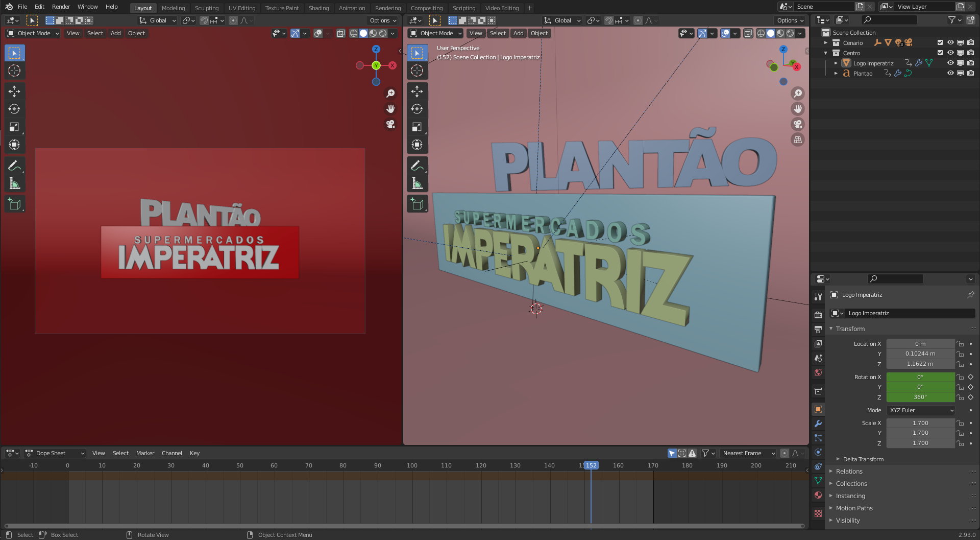Select the Scale tool in left viewport
Viewport: 980px width, 540px height.
coord(14,127)
